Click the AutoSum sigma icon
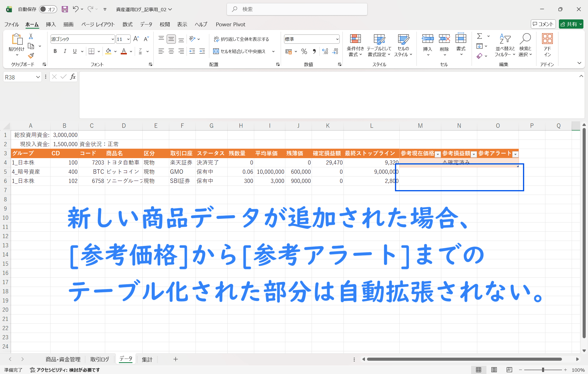588x374 pixels. (480, 36)
